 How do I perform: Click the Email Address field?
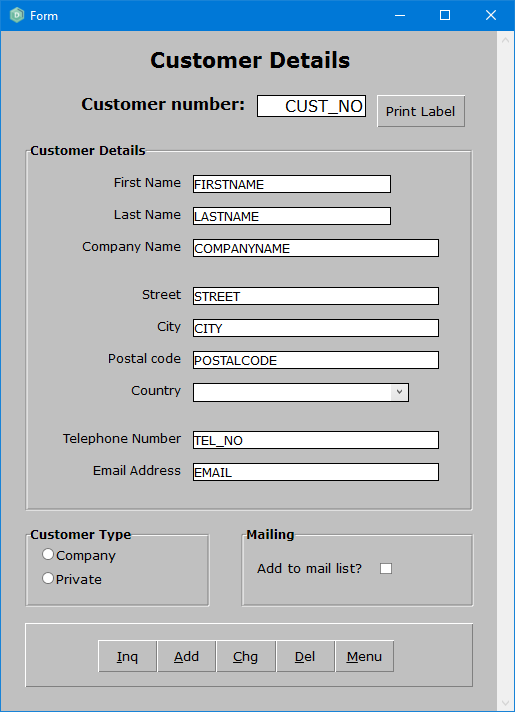(316, 472)
